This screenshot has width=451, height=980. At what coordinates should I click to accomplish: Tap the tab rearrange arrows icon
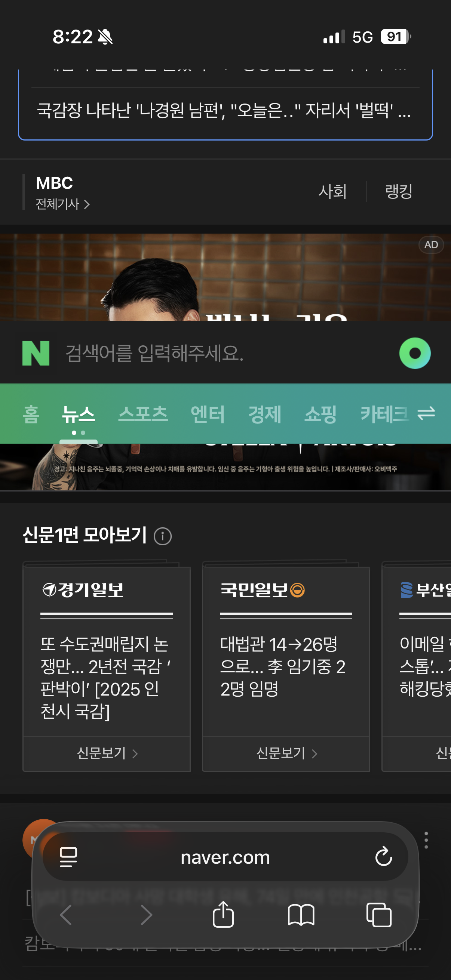426,413
